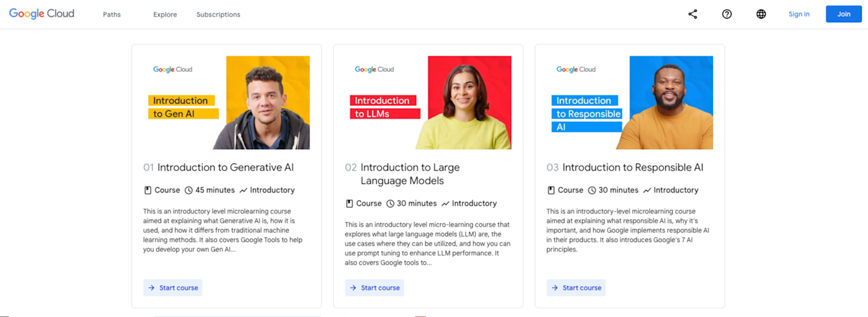Viewport: 868px width, 317px height.
Task: Click book icon beside Course in Generative AI card
Action: (x=148, y=190)
